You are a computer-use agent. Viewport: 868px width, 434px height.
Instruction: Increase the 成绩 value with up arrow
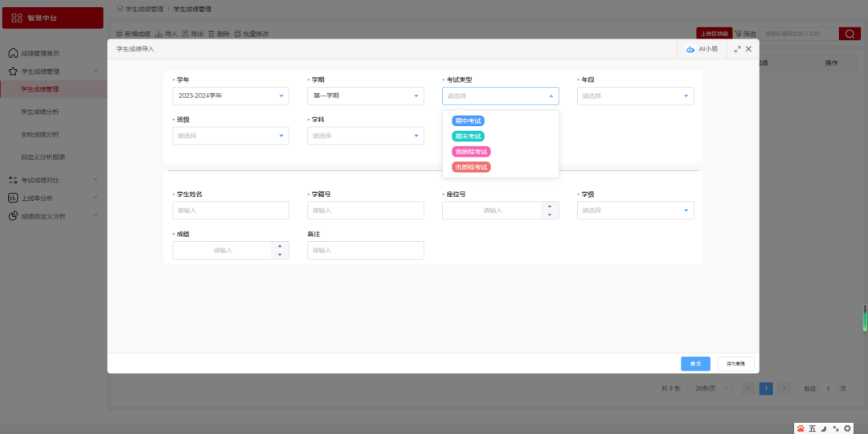click(x=280, y=246)
